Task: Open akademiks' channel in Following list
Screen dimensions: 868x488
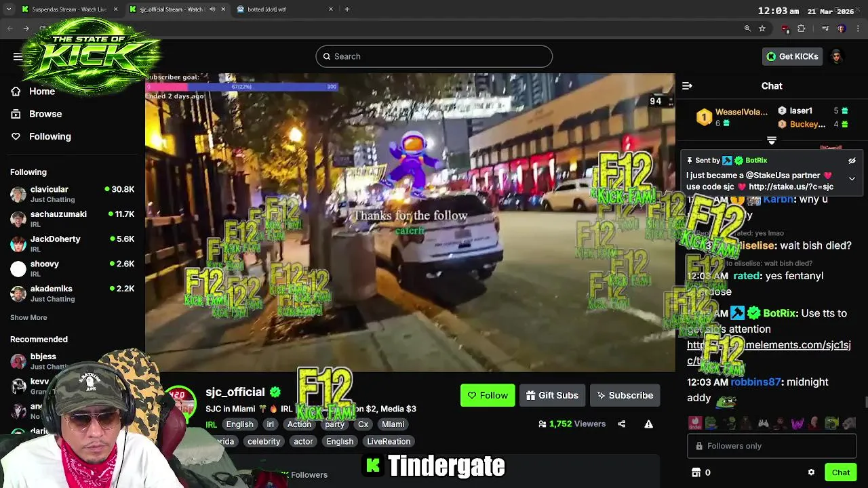Action: 73,293
